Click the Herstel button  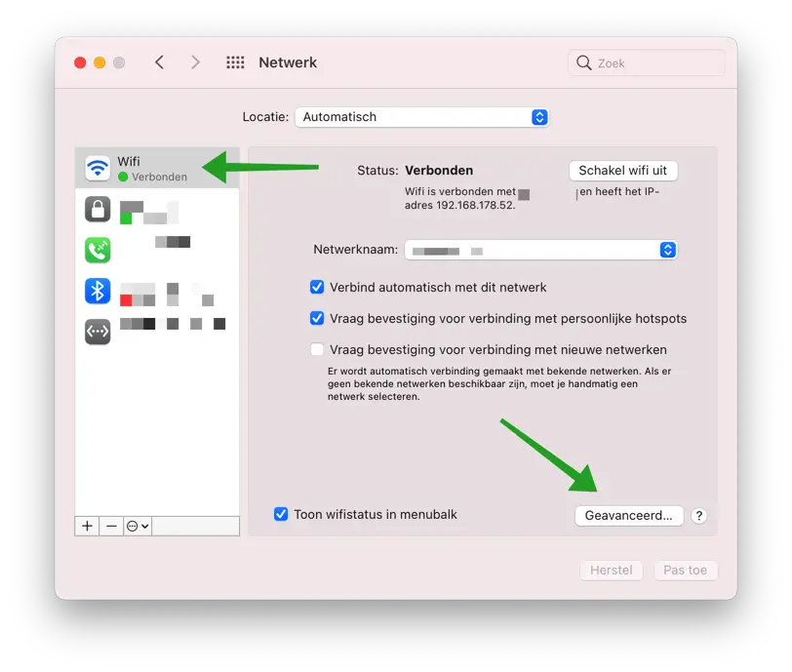612,571
